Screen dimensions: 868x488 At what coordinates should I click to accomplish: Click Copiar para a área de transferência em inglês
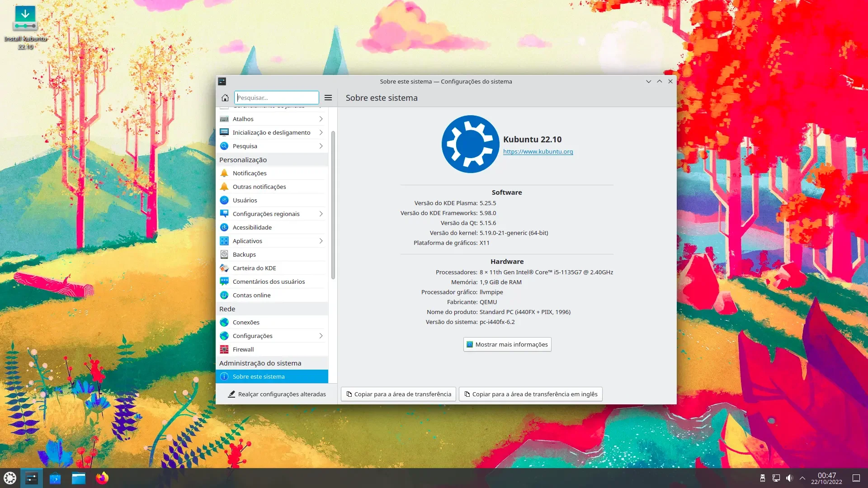click(x=531, y=394)
